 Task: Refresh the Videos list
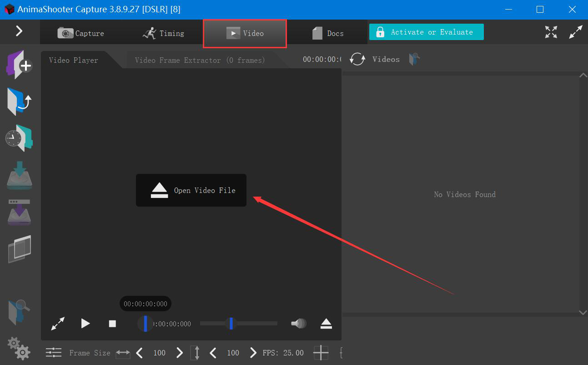coord(357,59)
